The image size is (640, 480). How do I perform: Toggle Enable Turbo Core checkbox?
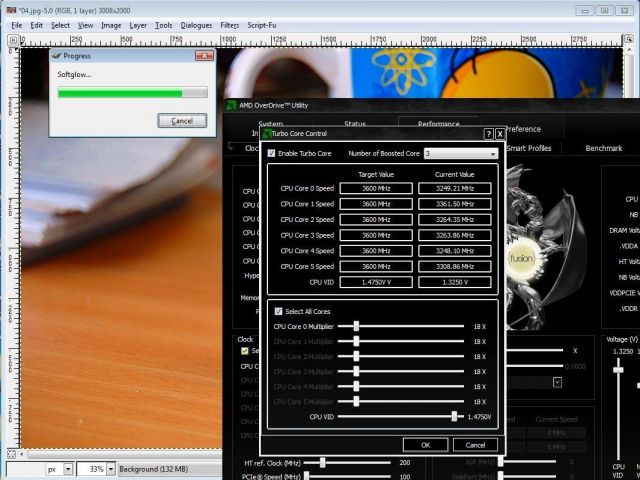[x=271, y=153]
